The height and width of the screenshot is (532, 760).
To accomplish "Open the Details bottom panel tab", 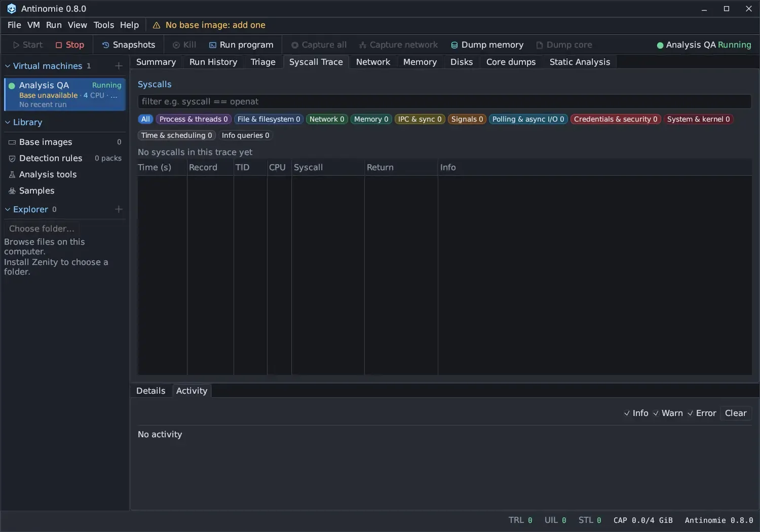I will click(x=151, y=391).
